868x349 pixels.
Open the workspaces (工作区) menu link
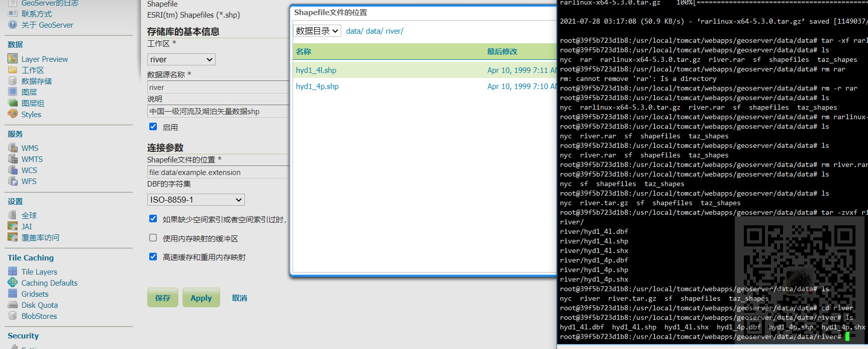point(33,70)
